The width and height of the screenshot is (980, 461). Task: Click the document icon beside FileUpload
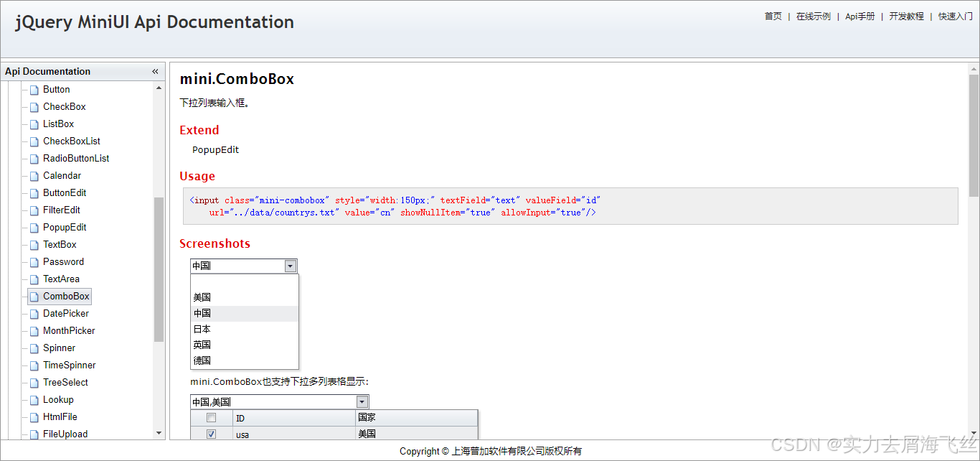[34, 434]
